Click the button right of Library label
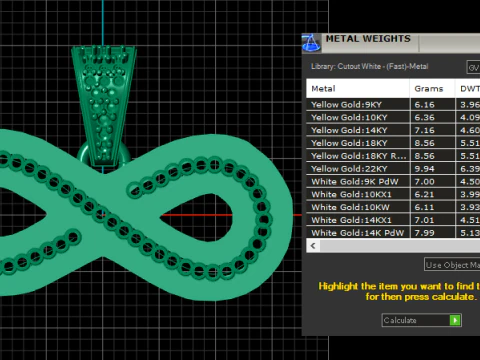This screenshot has height=360, width=480. [473, 68]
